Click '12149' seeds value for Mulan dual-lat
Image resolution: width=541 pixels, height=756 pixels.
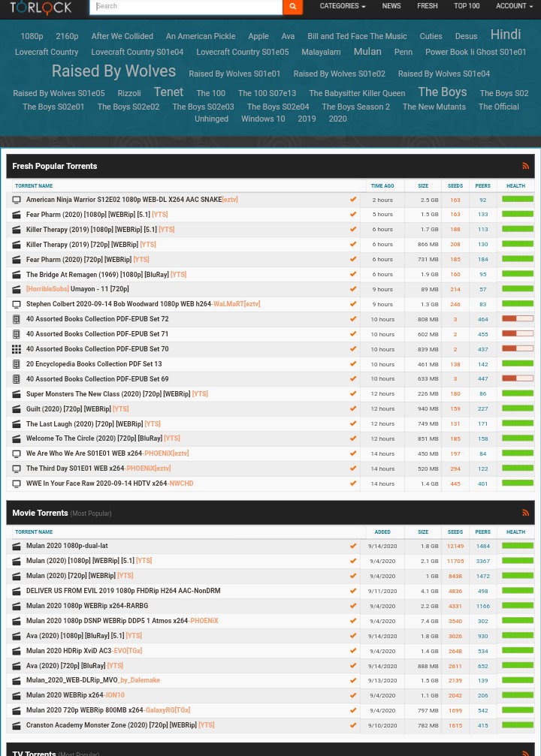[x=455, y=547]
